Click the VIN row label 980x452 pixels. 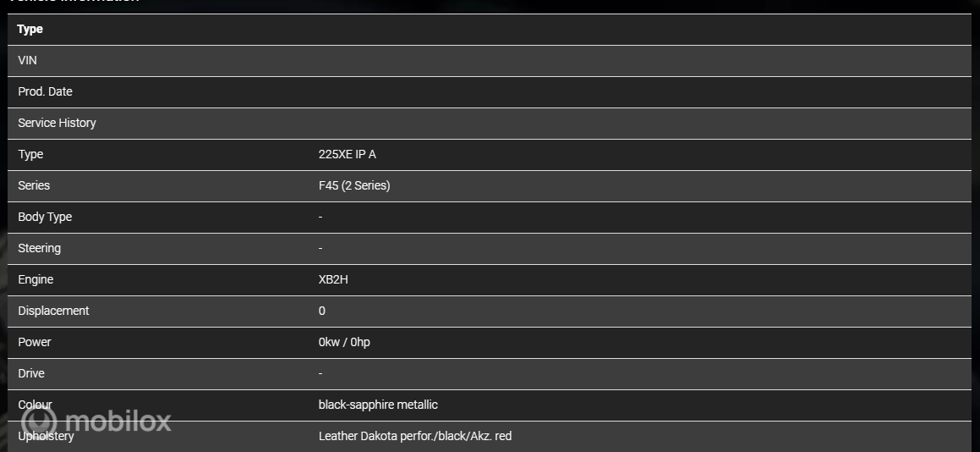tap(28, 60)
